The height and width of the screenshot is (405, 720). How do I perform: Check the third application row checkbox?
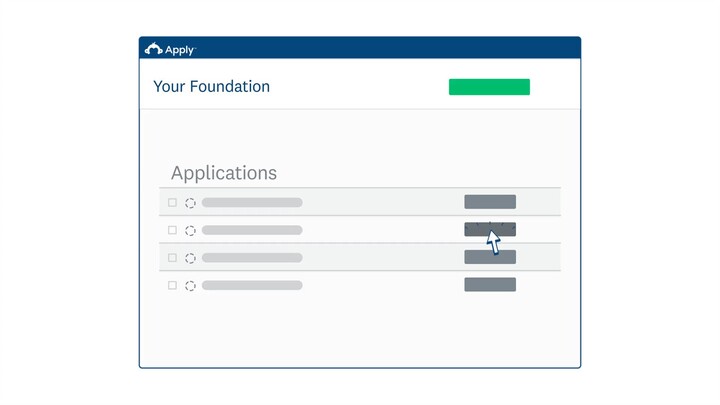tap(172, 257)
